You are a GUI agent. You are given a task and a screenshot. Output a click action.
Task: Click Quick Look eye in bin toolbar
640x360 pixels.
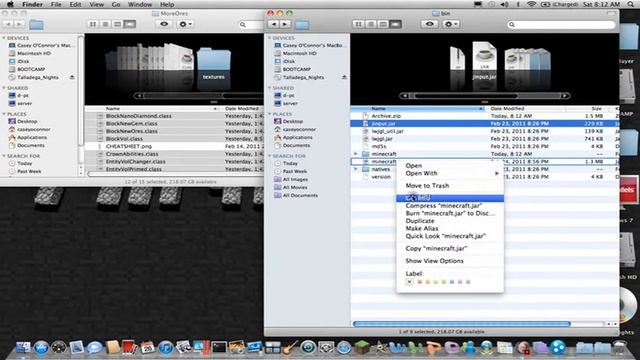[429, 24]
